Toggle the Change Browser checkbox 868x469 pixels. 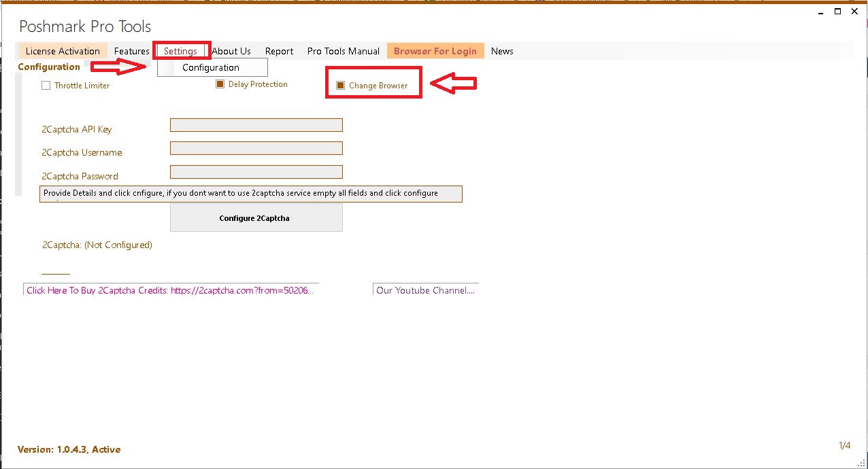pyautogui.click(x=341, y=86)
